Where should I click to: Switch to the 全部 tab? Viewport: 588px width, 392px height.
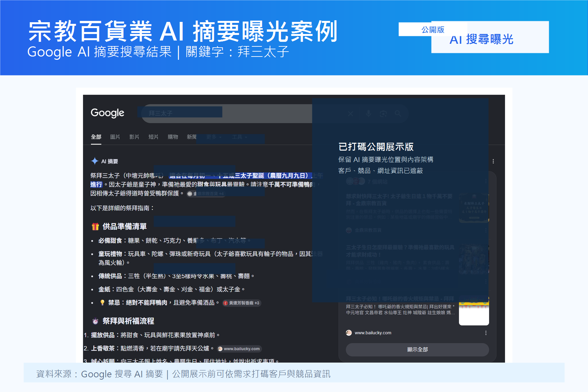pyautogui.click(x=96, y=137)
